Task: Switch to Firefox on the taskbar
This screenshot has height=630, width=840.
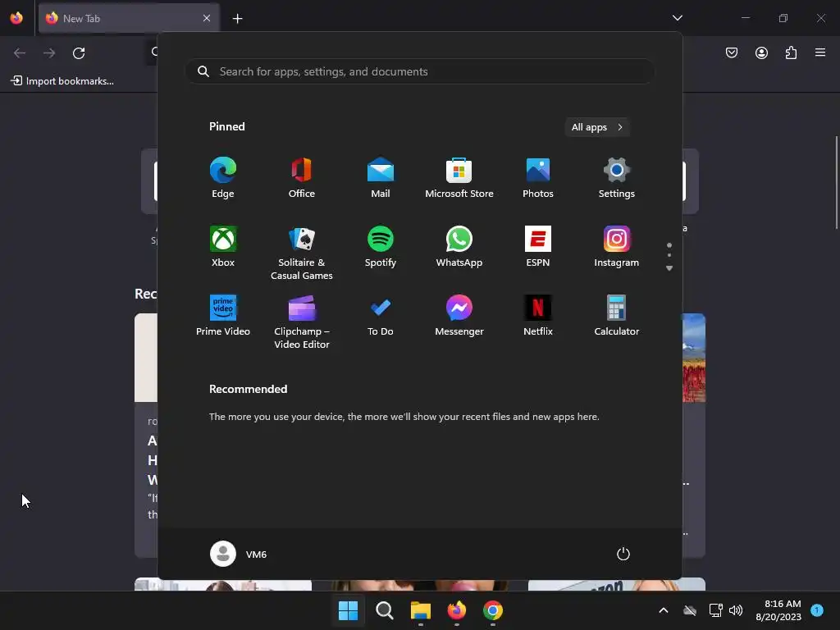Action: tap(456, 610)
